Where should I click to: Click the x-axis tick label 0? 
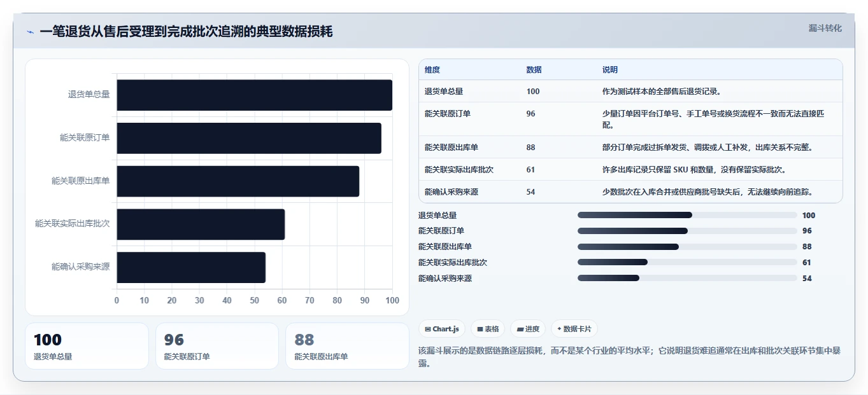pyautogui.click(x=117, y=300)
